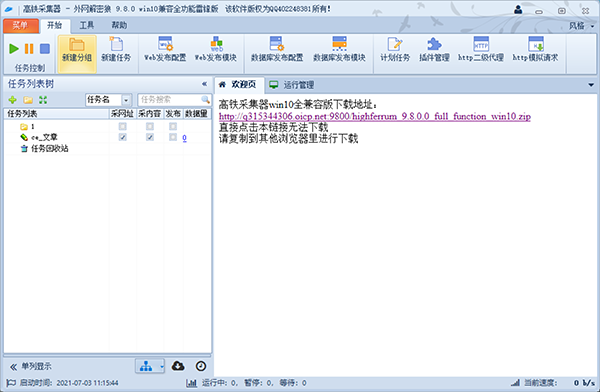The height and width of the screenshot is (392, 600).
Task: Toggle 采内容 checkbox for folder 1
Action: point(150,126)
